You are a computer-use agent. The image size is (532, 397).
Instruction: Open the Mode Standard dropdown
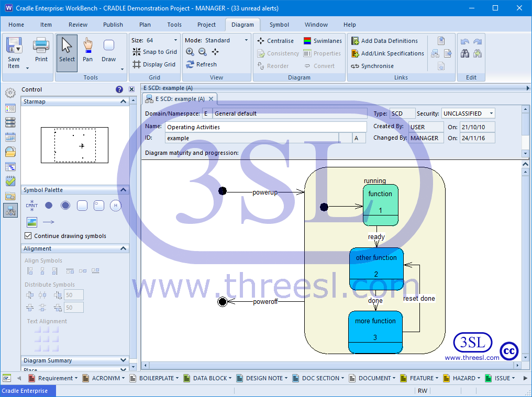(246, 40)
